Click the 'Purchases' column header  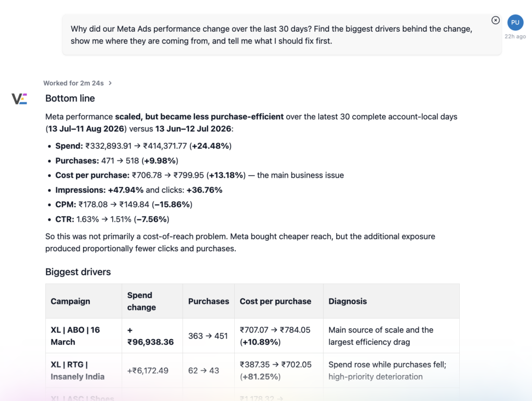coord(208,301)
